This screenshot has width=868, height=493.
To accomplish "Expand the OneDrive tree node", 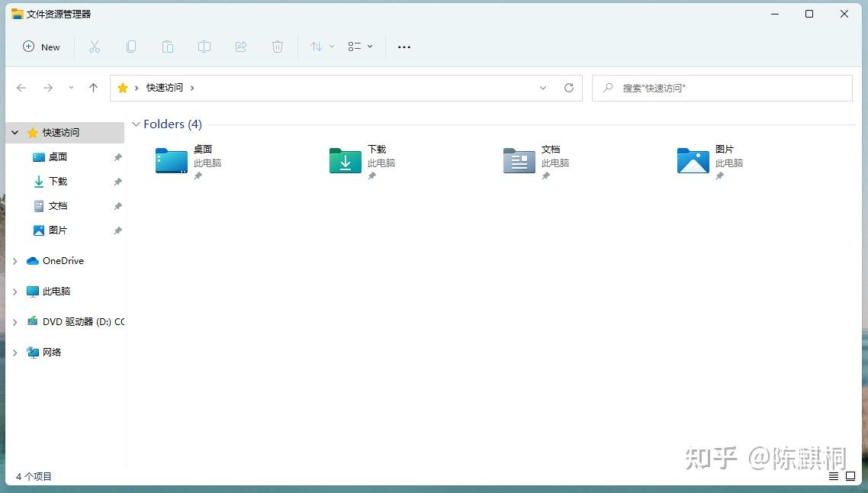I will pos(15,261).
